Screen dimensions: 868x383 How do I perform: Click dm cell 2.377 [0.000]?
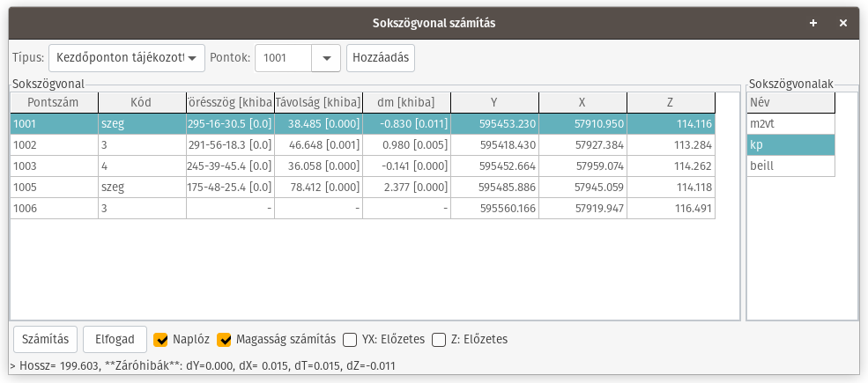click(406, 187)
